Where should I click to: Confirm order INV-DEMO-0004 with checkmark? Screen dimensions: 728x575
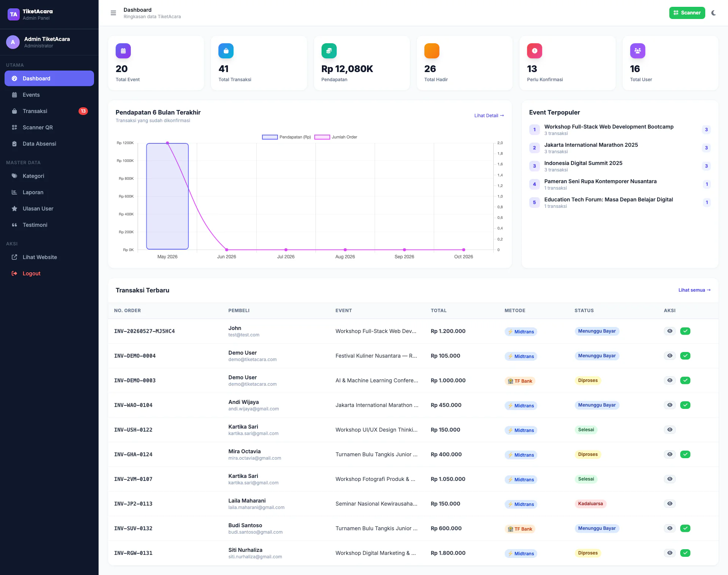pyautogui.click(x=685, y=356)
